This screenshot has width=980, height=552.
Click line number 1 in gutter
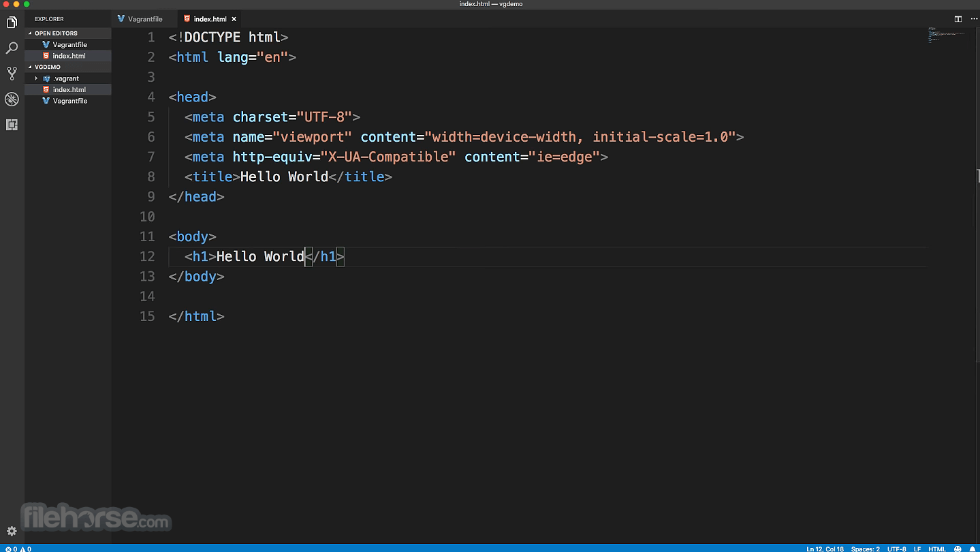click(x=151, y=37)
